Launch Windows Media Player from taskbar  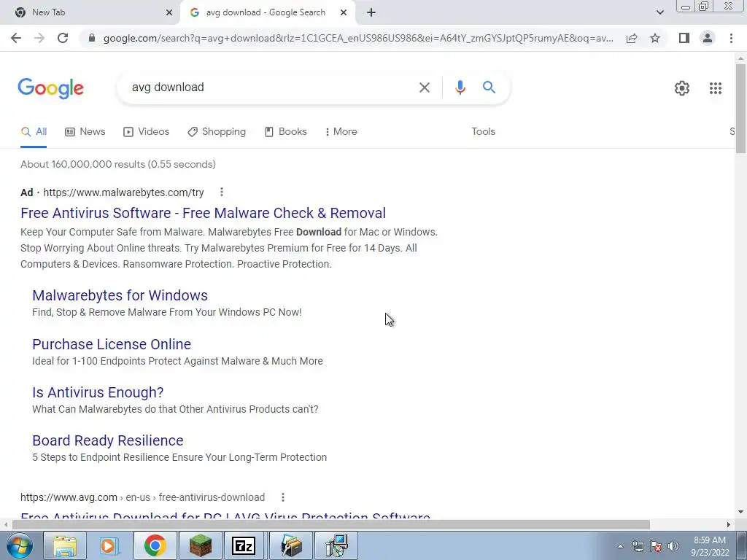(109, 545)
